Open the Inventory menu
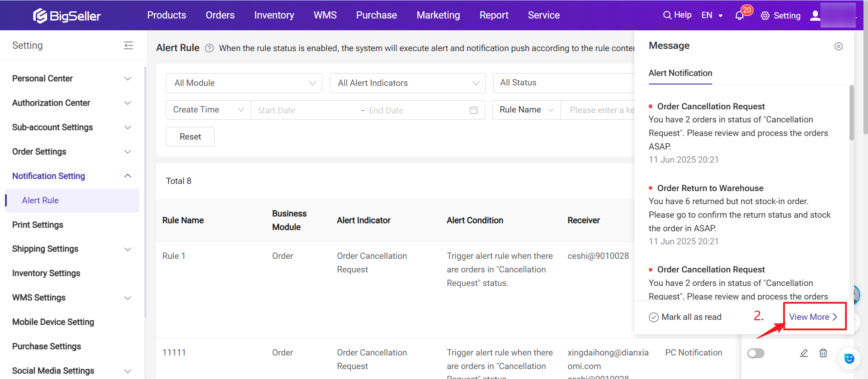Image resolution: width=868 pixels, height=379 pixels. coord(274,15)
